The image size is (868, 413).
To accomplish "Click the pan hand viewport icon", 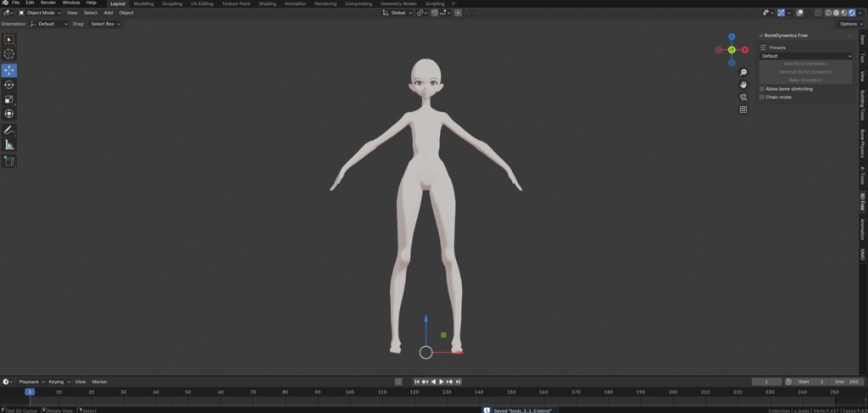I will coord(743,85).
